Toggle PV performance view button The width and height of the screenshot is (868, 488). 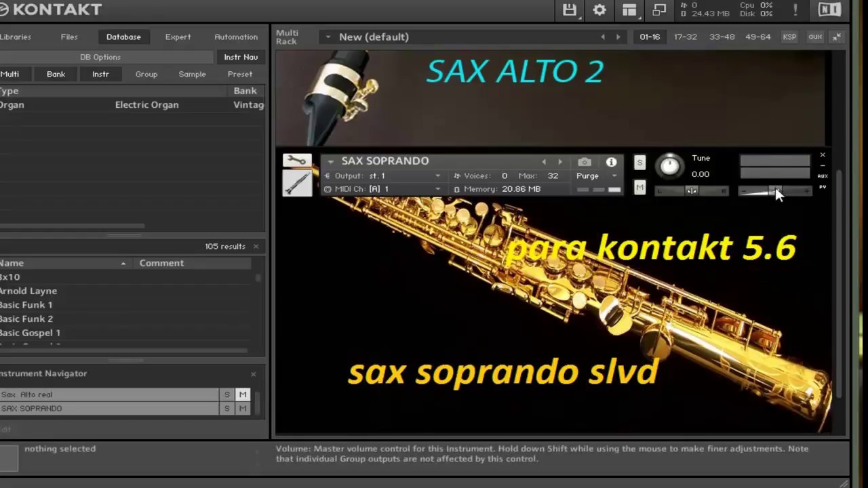click(823, 186)
